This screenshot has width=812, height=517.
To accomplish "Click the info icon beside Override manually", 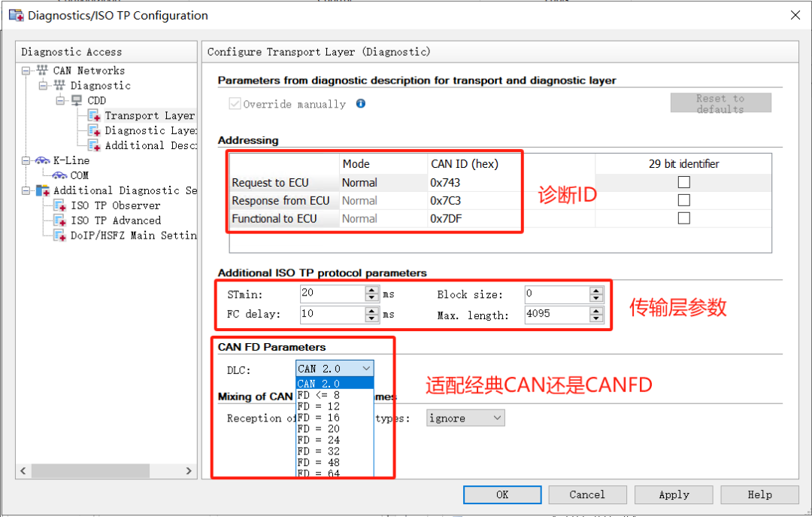I will tap(360, 104).
